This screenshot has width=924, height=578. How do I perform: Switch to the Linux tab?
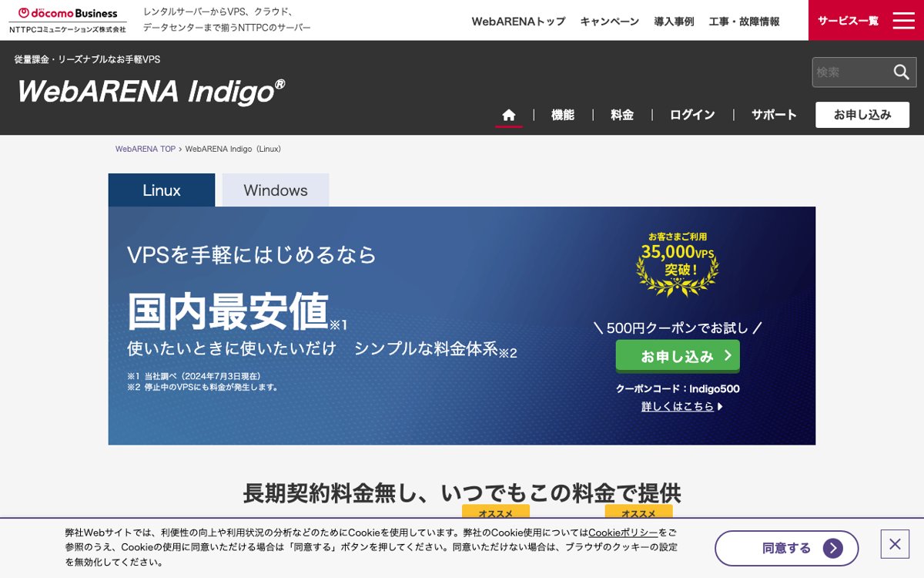(162, 190)
